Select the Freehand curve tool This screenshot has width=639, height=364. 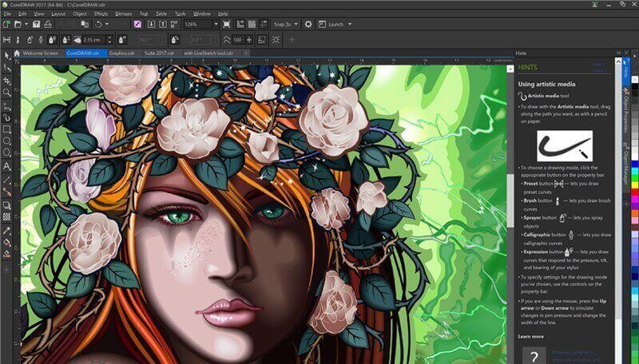(6, 106)
